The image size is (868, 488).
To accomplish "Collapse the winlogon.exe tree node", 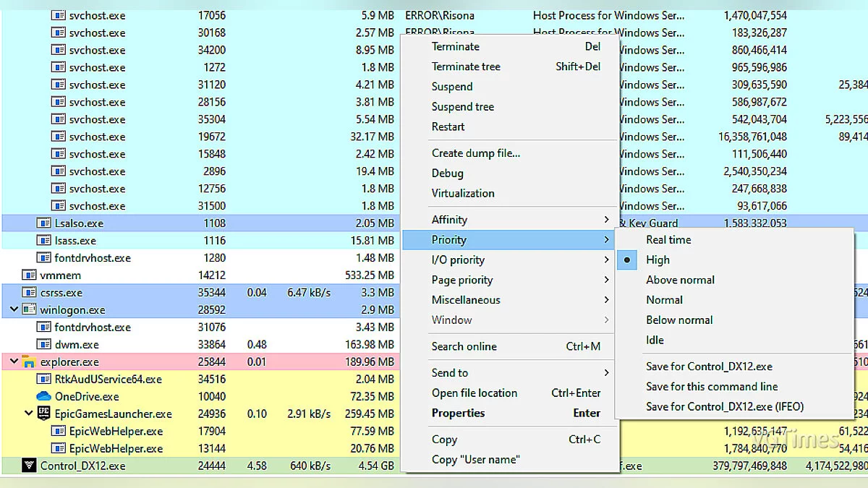I will (14, 309).
